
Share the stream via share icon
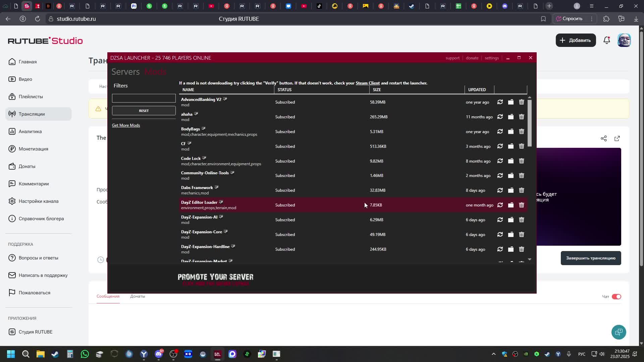[x=604, y=138]
